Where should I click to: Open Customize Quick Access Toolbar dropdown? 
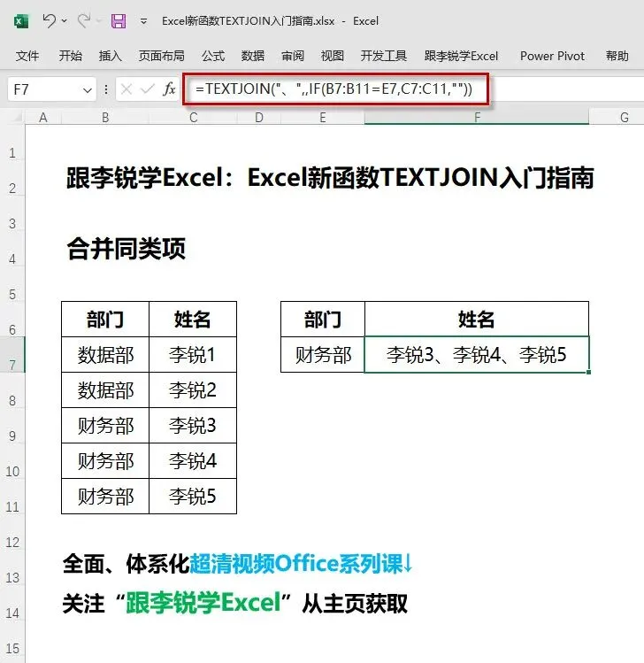(143, 21)
